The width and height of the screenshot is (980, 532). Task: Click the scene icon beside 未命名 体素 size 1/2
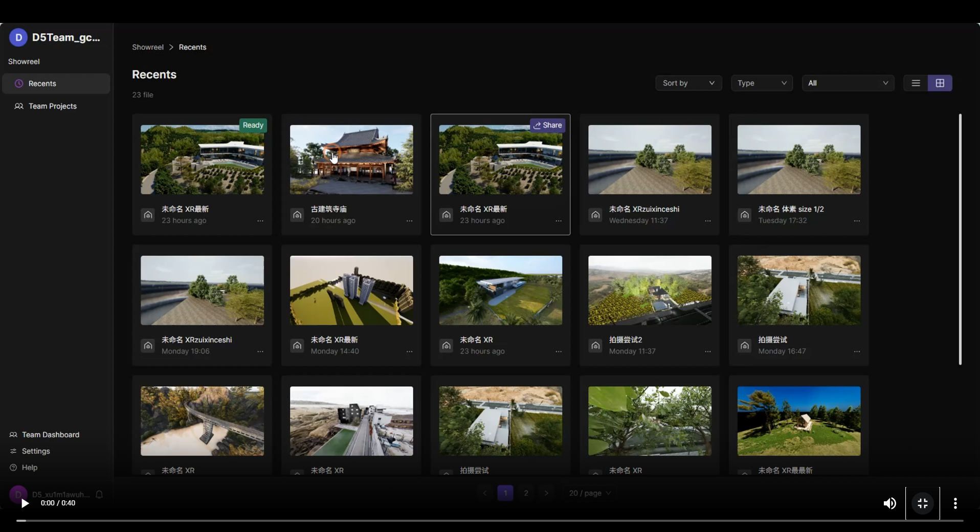point(745,215)
